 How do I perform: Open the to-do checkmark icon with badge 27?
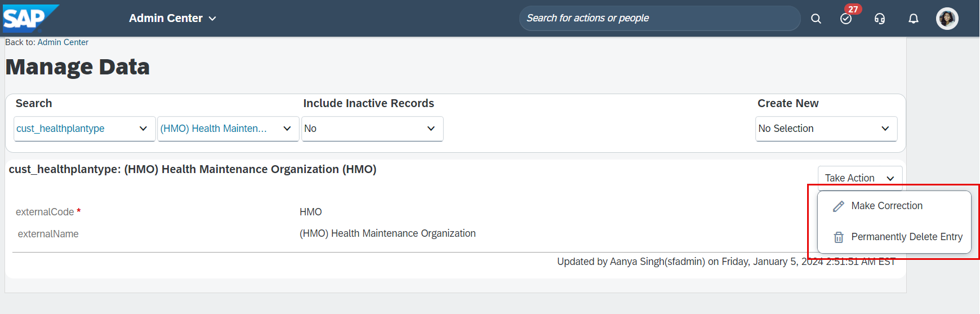(x=846, y=19)
